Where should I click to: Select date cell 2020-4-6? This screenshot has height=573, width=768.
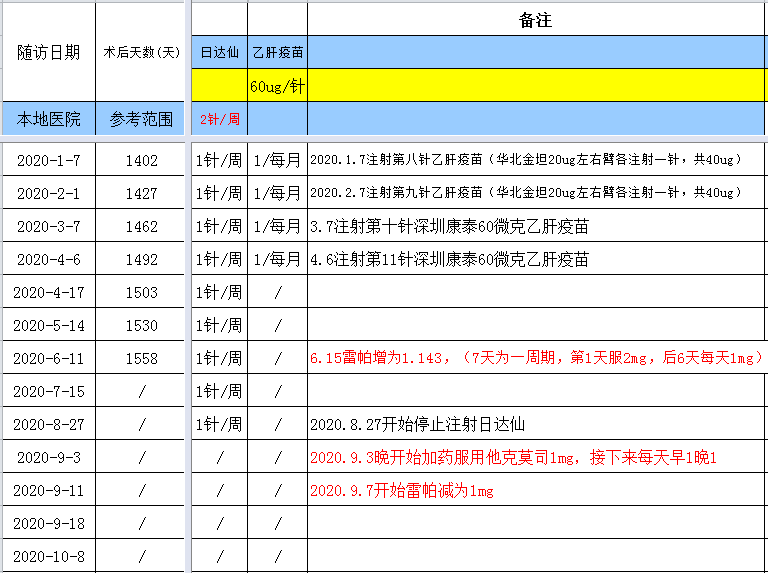pos(48,259)
